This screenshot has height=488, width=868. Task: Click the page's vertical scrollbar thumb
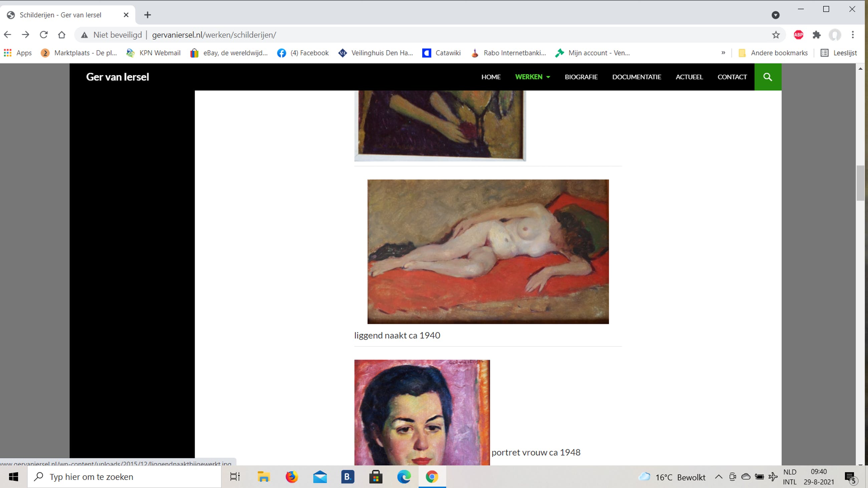860,183
